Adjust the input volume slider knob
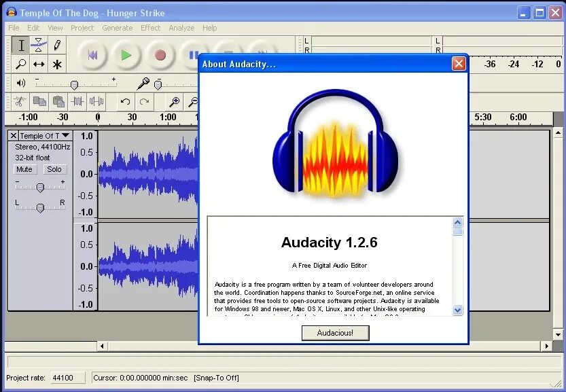Screen dimensions: 566x392 point(158,85)
